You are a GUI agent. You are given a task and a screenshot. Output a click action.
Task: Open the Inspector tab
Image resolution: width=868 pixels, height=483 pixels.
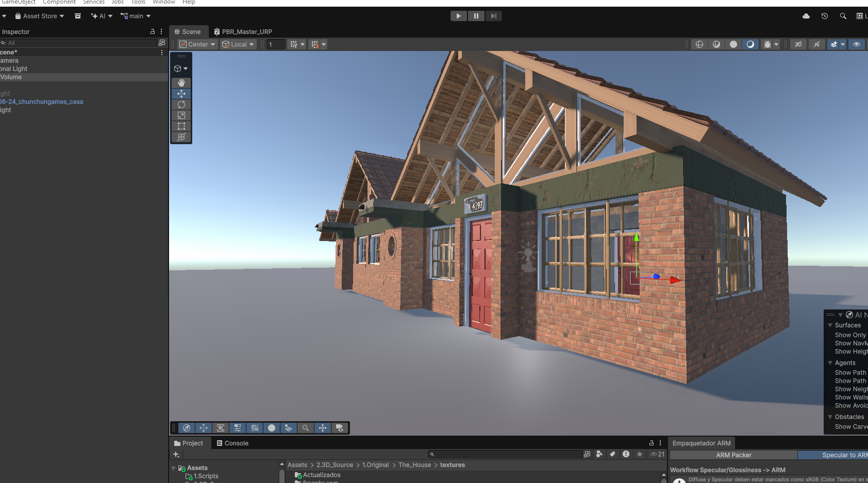click(x=16, y=31)
